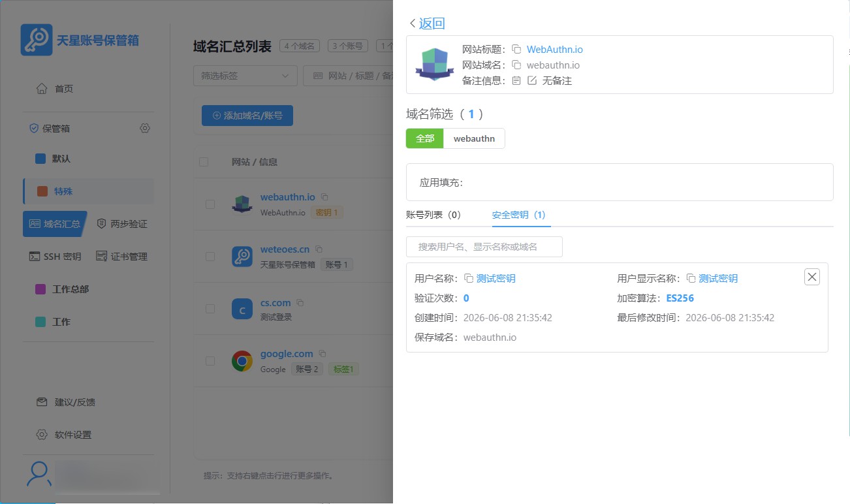Open the 筛选标签 dropdown
Viewport: 850px width, 504px height.
pos(245,76)
